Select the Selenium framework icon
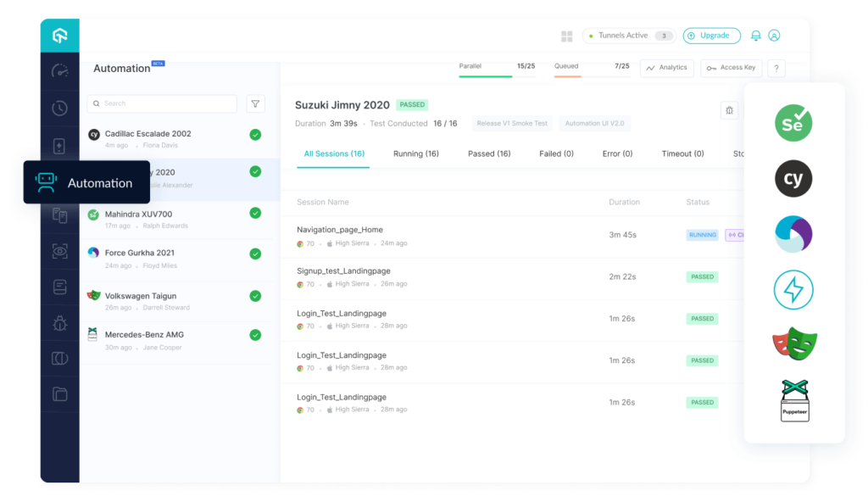 [x=793, y=123]
